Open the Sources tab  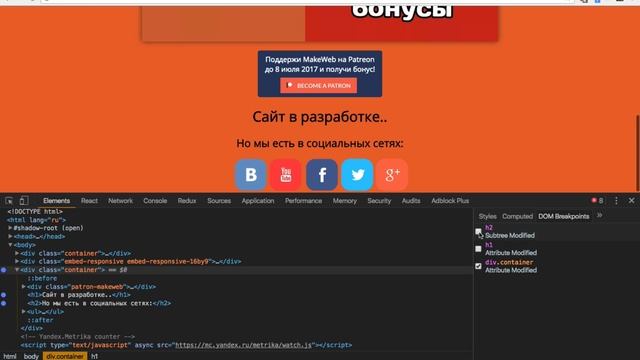(219, 201)
